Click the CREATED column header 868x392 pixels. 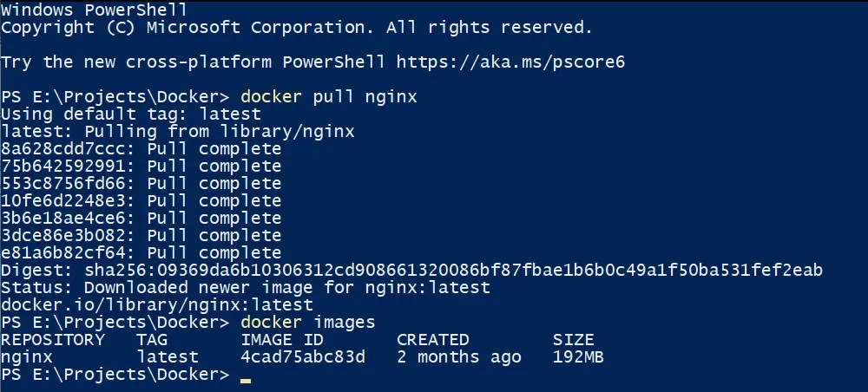click(433, 339)
